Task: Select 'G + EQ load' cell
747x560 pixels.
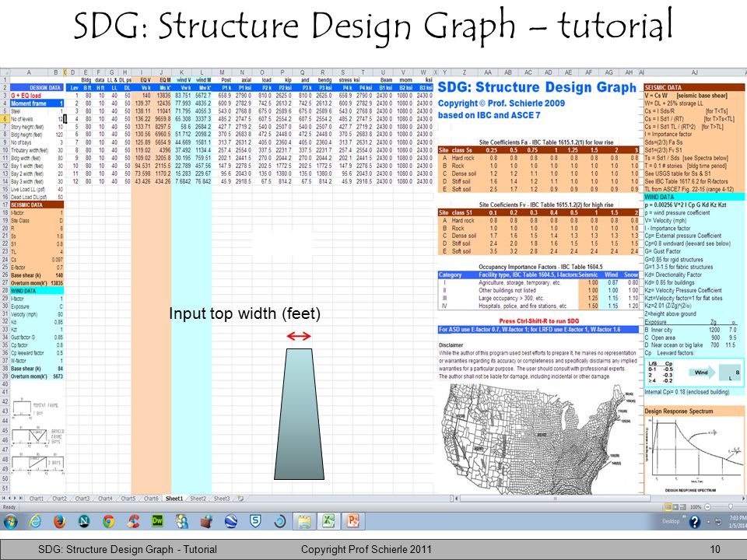Action: coord(29,96)
